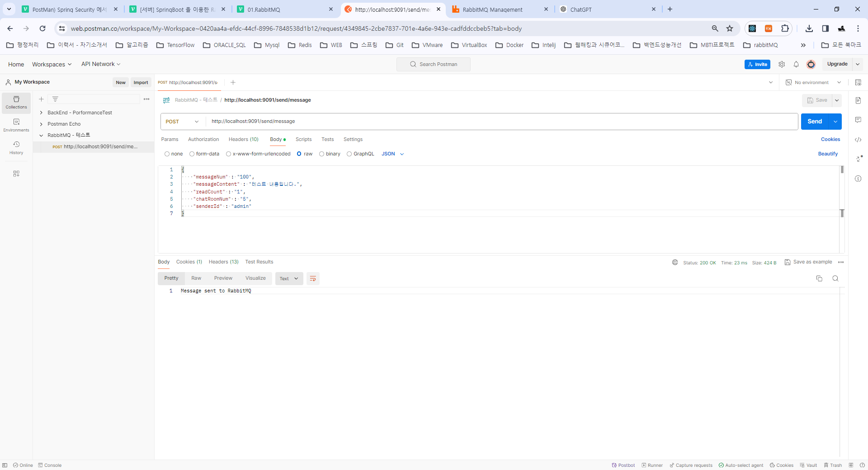
Task: Switch to the Raw response view
Action: pos(196,278)
